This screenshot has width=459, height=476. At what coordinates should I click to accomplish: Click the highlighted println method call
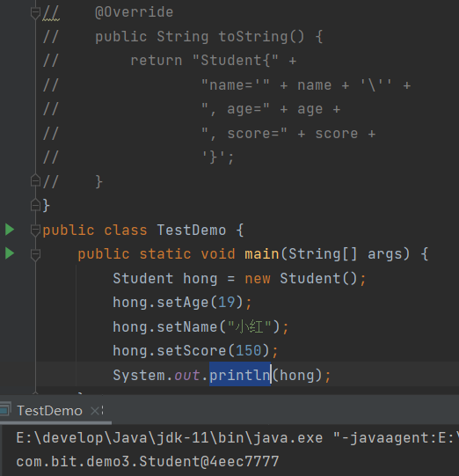point(240,375)
